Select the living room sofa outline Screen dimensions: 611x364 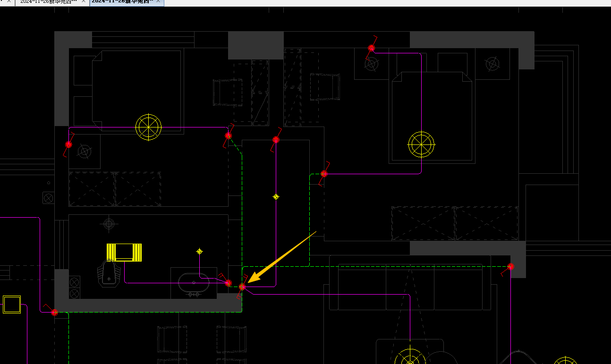(411, 283)
